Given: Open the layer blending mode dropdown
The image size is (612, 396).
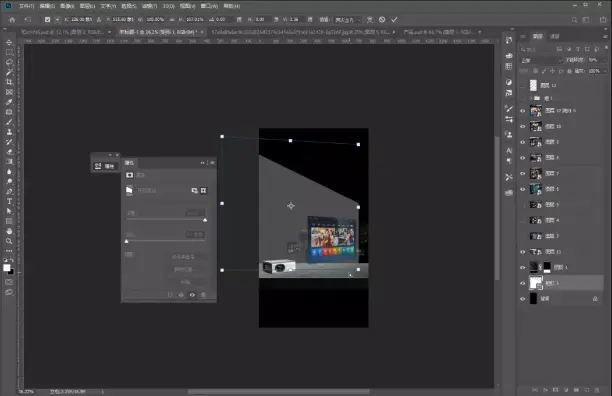Looking at the screenshot, I should tap(541, 60).
